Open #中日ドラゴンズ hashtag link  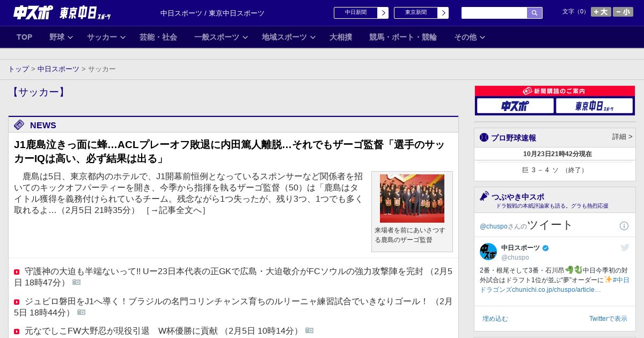click(x=554, y=285)
